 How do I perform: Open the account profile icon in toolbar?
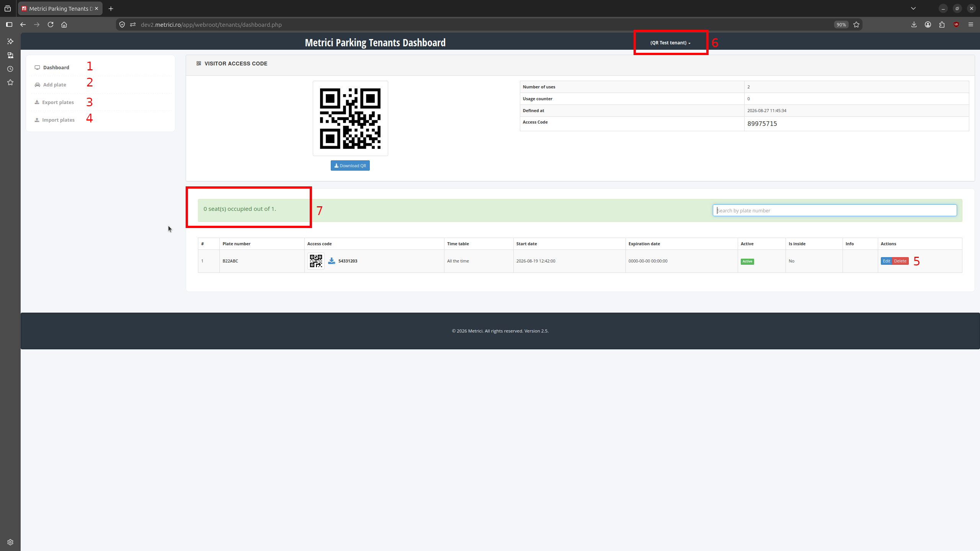point(928,24)
